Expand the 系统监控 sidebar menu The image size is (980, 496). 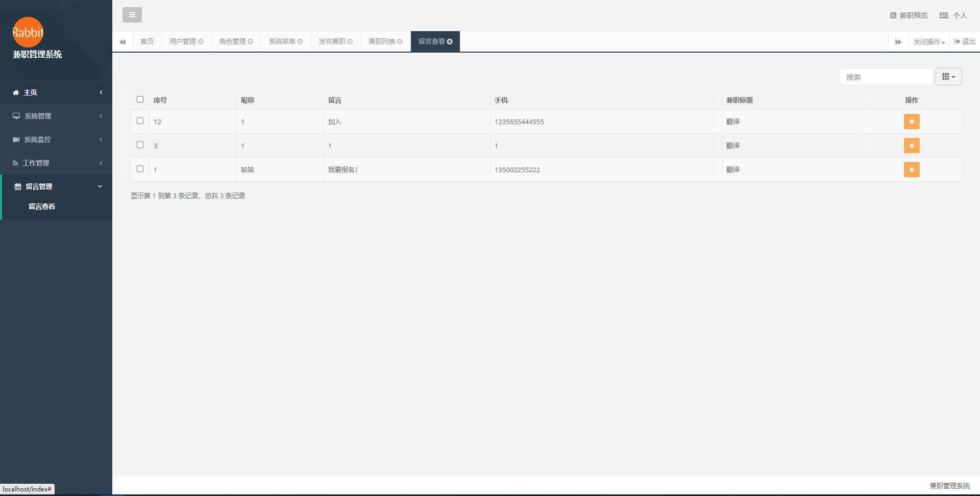(56, 139)
